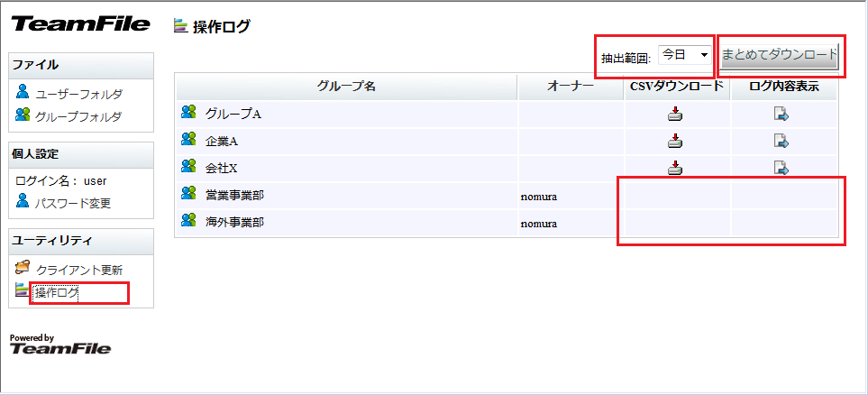Click the 営業事業部 group icon
Image resolution: width=868 pixels, height=395 pixels.
(188, 193)
